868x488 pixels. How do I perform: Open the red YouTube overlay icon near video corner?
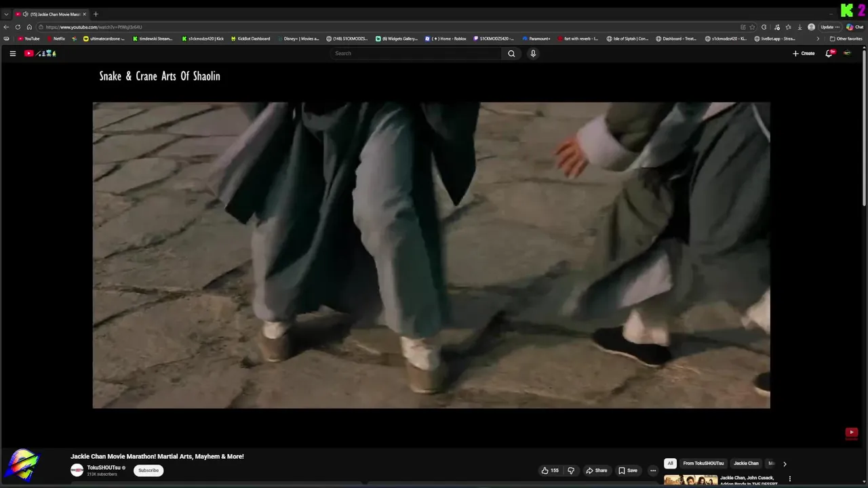(x=852, y=432)
